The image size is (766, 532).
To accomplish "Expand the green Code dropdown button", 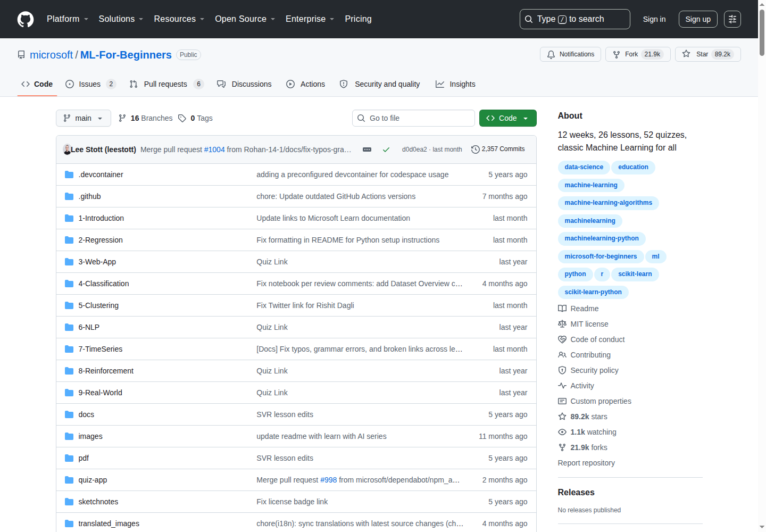I will point(508,118).
